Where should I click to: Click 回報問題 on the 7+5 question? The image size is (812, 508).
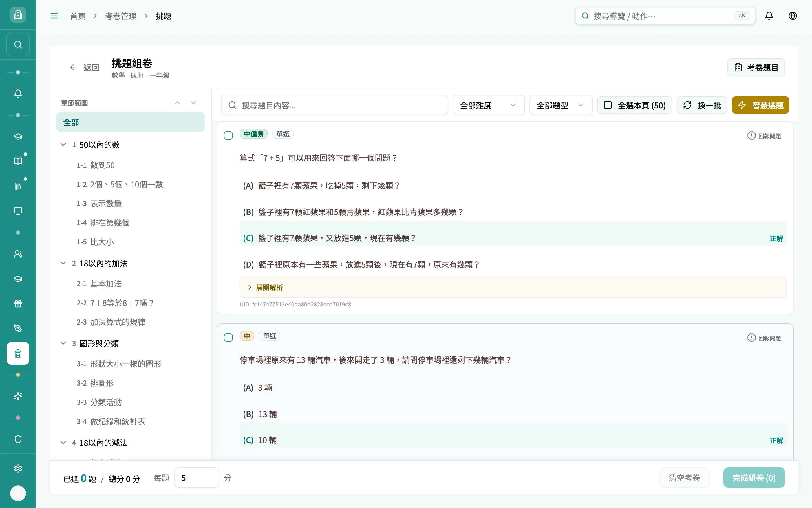click(764, 136)
